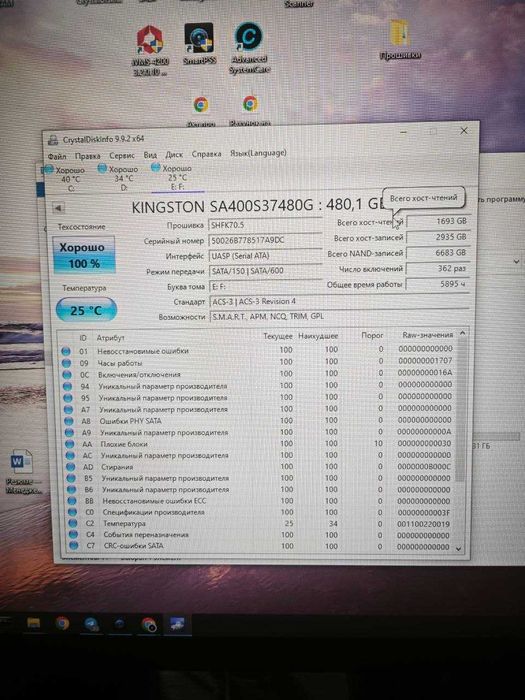
Task: Launch Advanced SystemCare from the desktop
Action: (x=249, y=48)
